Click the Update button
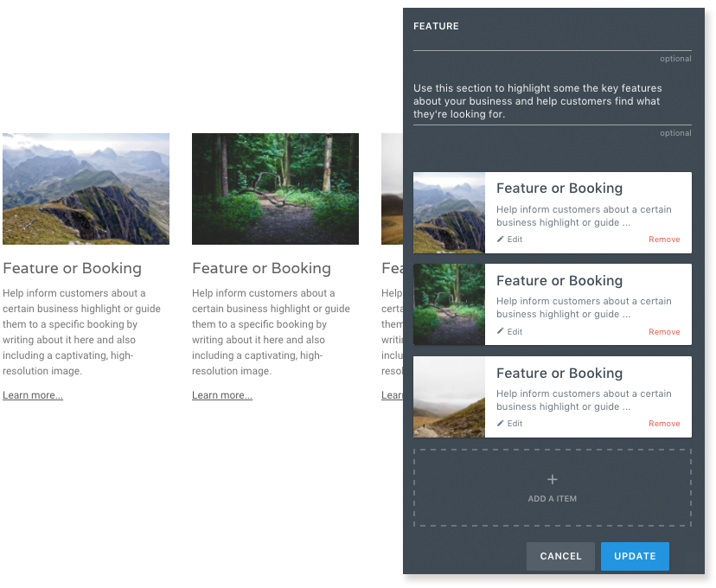The image size is (716, 588). pos(635,556)
